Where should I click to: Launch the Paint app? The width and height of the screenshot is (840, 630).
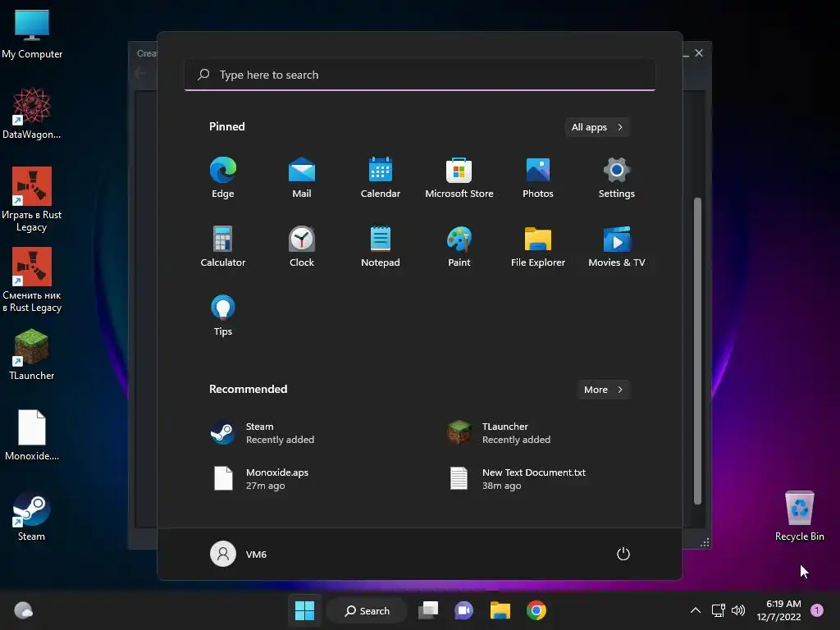[x=459, y=246]
